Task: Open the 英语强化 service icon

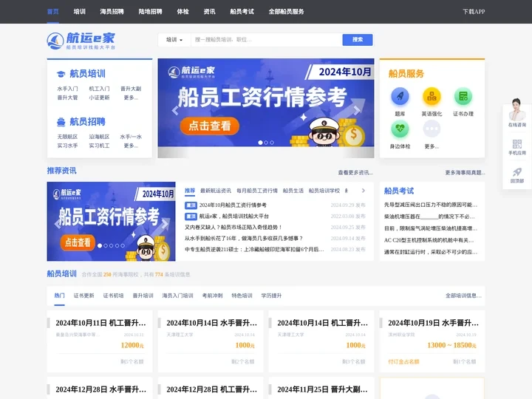Action: (x=432, y=96)
